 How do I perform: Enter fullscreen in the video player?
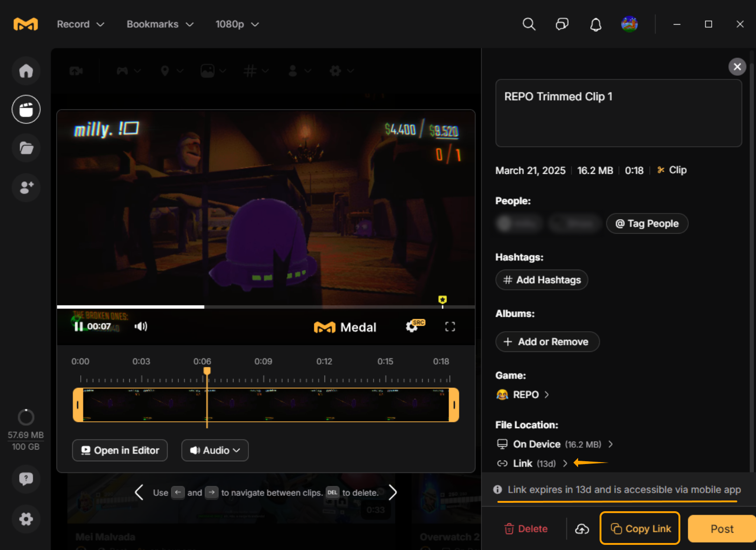point(450,327)
